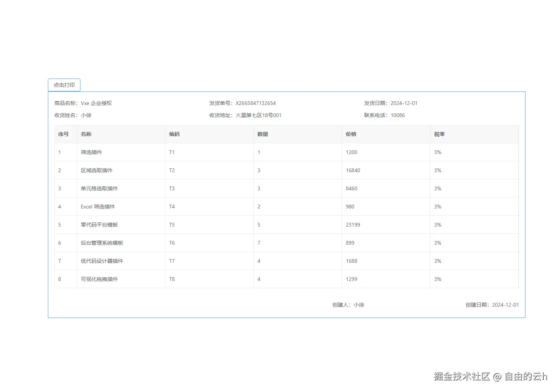Image resolution: width=558 pixels, height=392 pixels.
Task: Select code T3 for 单元格选取插件
Action: [x=172, y=188]
